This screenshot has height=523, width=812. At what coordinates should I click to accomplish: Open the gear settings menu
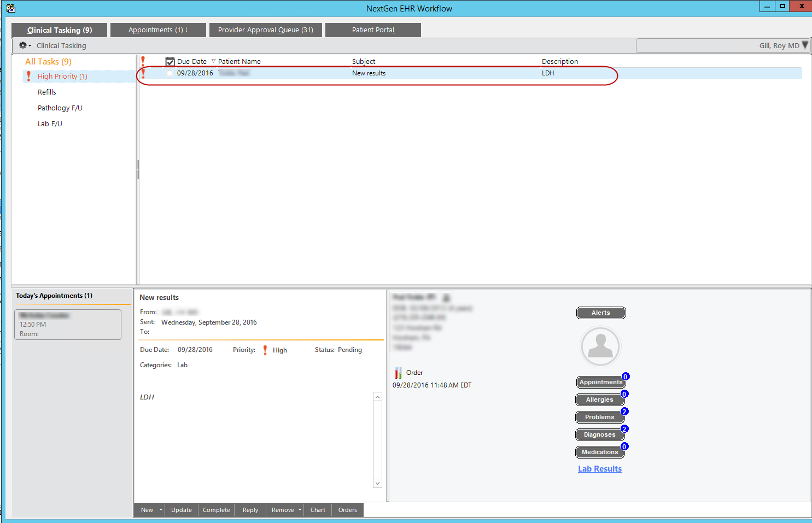pyautogui.click(x=25, y=45)
